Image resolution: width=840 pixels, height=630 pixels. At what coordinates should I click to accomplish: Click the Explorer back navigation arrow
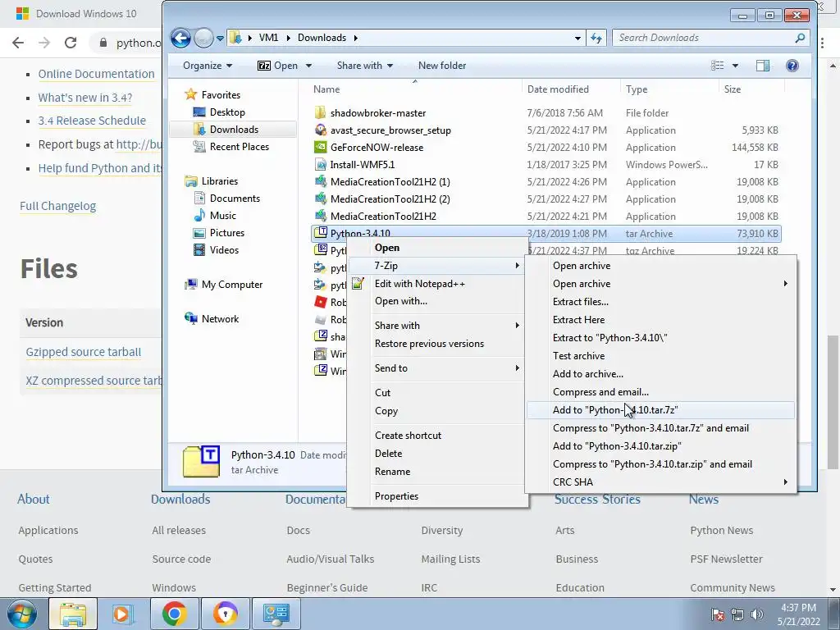(180, 38)
